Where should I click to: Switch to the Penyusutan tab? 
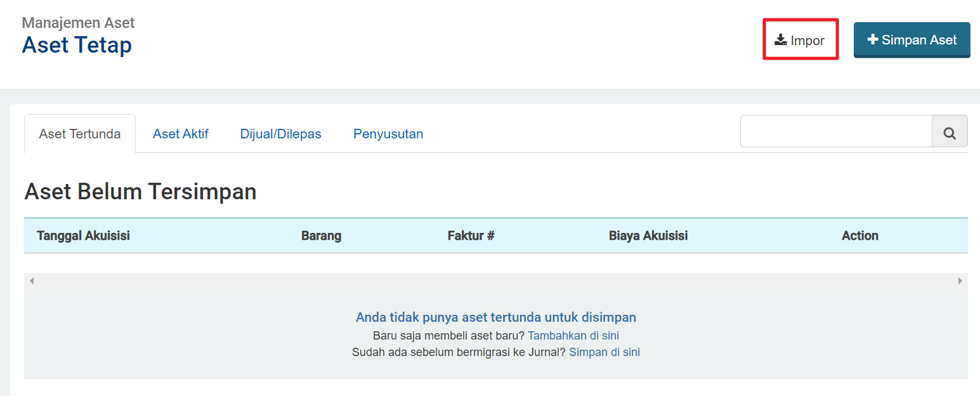[x=388, y=133]
